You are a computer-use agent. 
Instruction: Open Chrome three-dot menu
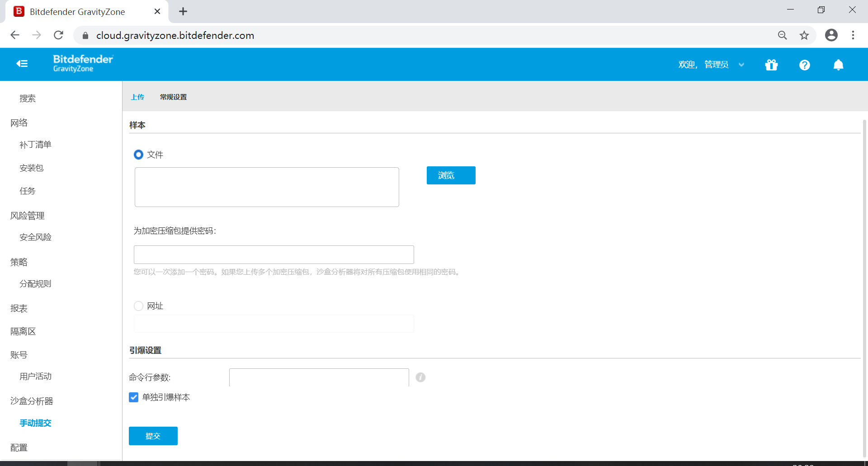pyautogui.click(x=853, y=35)
